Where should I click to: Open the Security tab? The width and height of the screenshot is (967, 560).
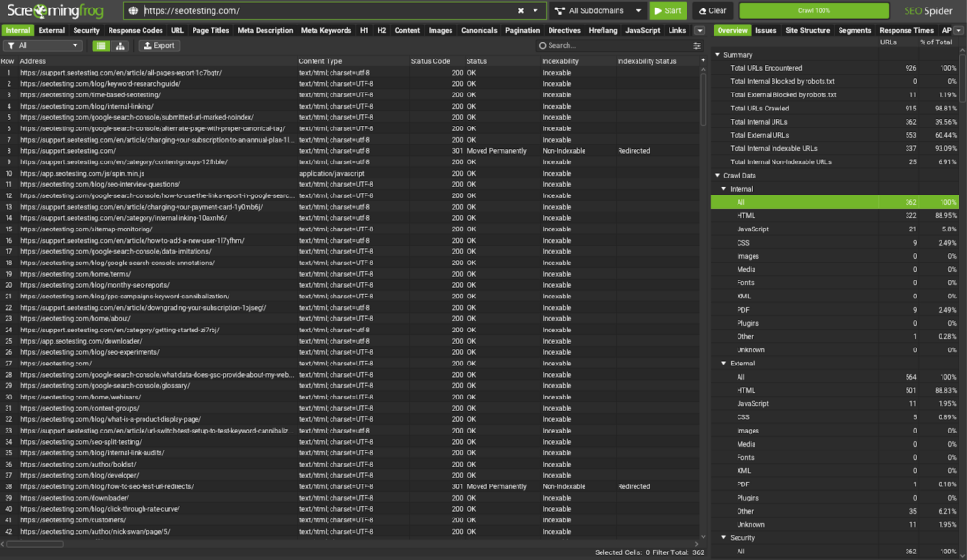86,30
